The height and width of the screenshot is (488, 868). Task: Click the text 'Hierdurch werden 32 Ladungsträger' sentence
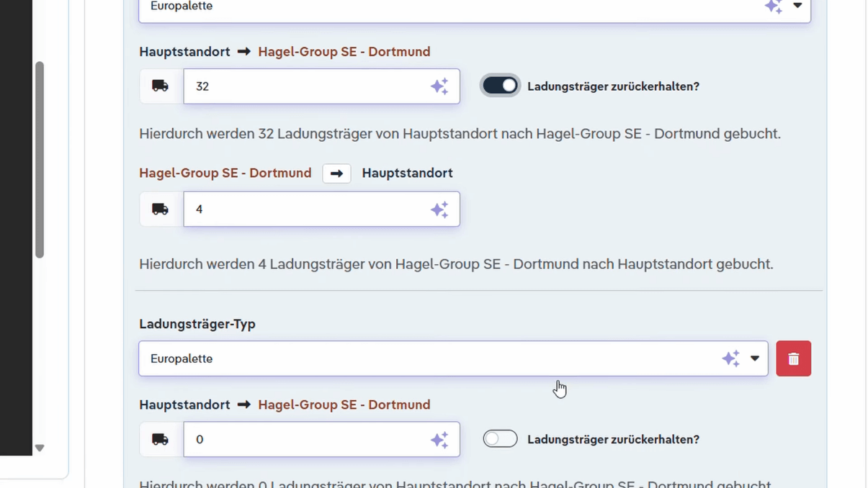pyautogui.click(x=460, y=134)
